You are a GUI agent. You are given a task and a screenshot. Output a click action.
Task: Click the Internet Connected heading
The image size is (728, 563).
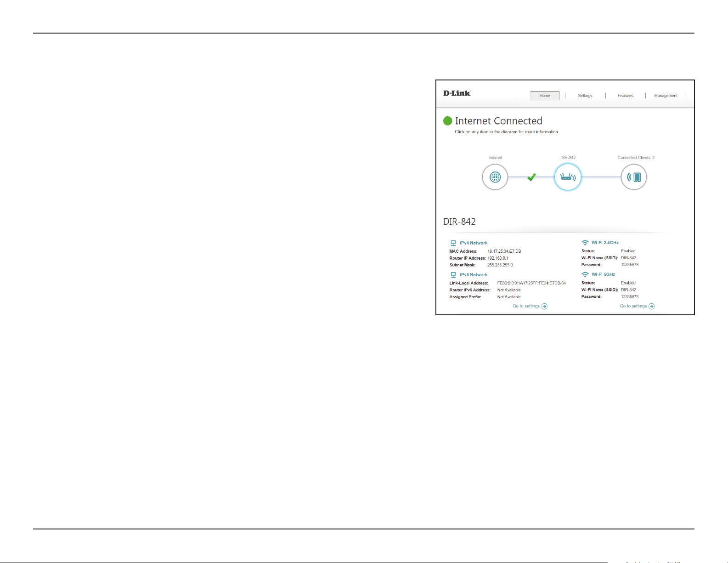[x=498, y=121]
